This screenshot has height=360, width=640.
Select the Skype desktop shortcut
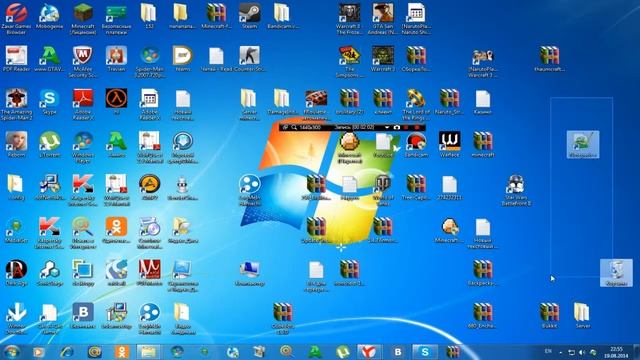(49, 102)
